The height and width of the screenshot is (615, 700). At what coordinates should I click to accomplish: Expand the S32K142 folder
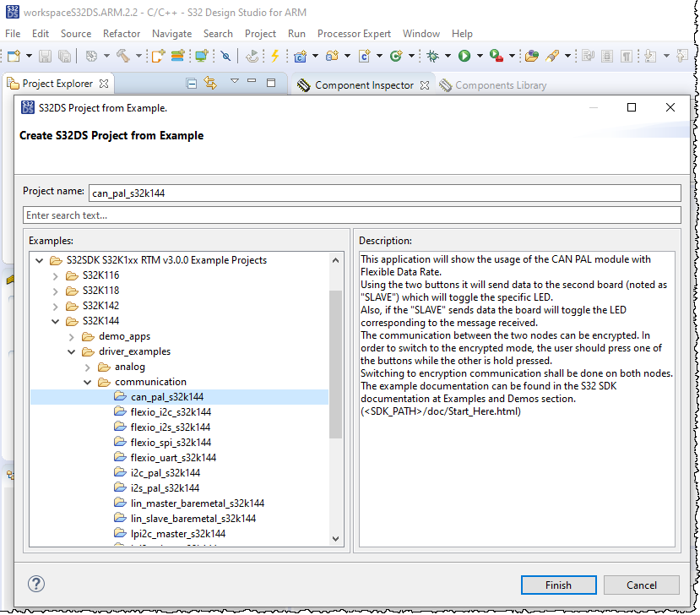56,307
